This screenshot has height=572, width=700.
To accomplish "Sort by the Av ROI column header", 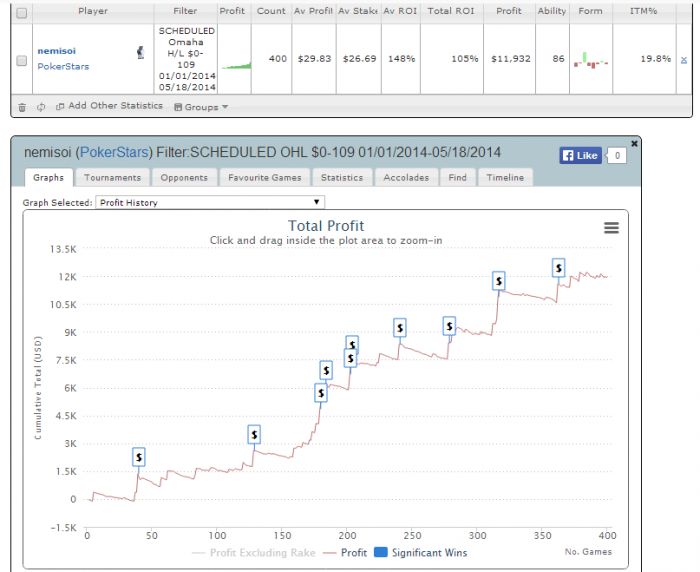I will [400, 11].
